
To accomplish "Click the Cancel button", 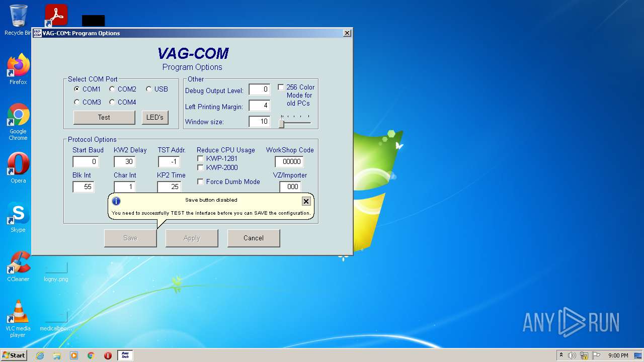I will [254, 238].
